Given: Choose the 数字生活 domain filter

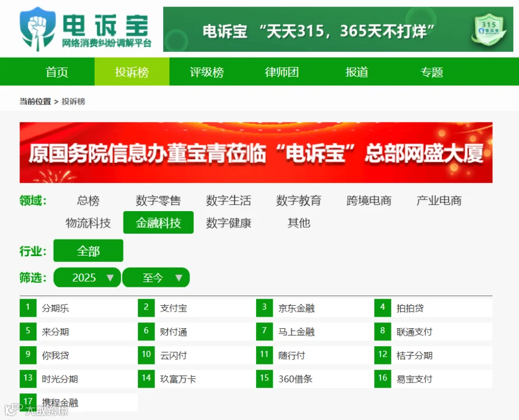Looking at the screenshot, I should point(228,201).
